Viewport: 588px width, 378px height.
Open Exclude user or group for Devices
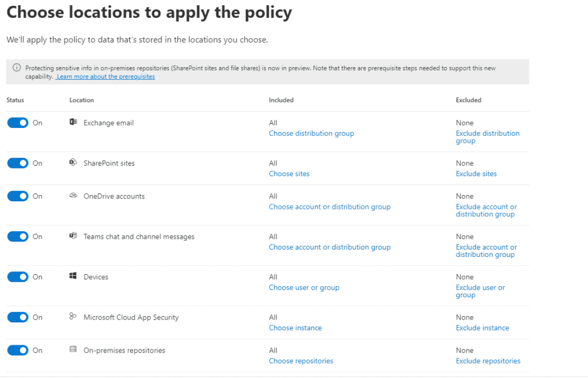point(481,291)
